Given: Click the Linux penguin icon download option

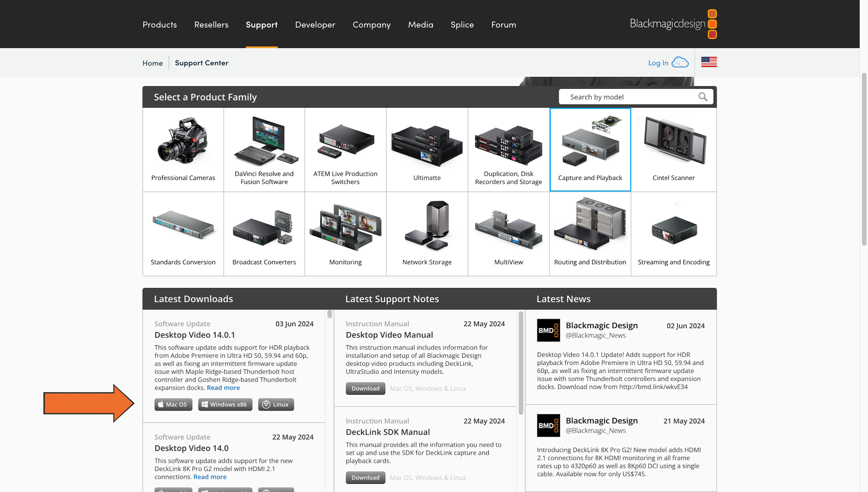Looking at the screenshot, I should click(265, 404).
